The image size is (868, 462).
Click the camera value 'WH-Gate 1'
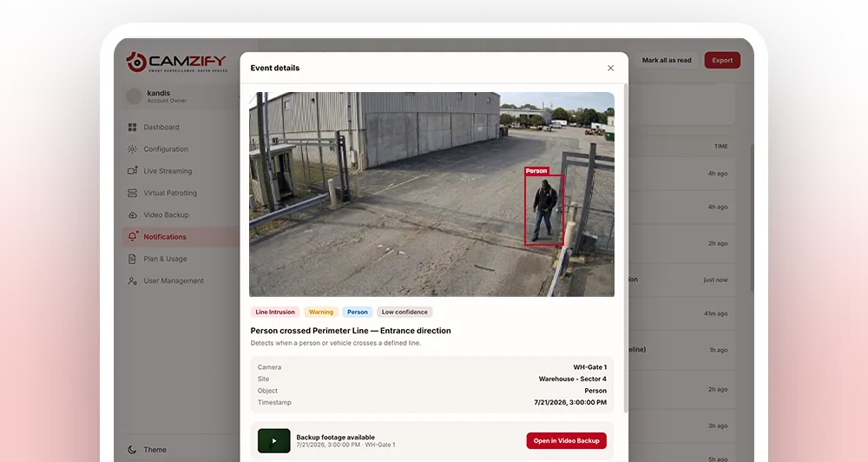pyautogui.click(x=589, y=367)
